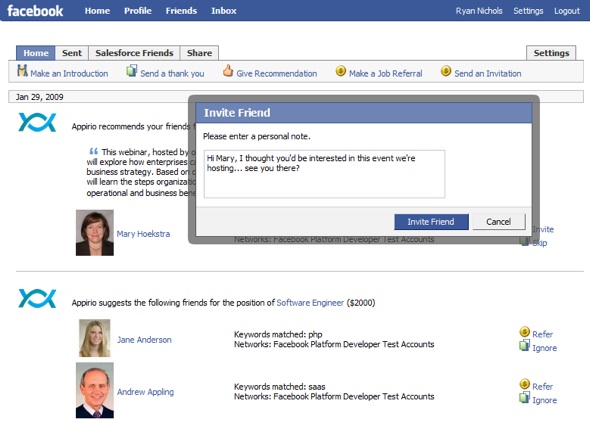Open Profile in the top navigation
The height and width of the screenshot is (423, 590).
click(x=138, y=11)
